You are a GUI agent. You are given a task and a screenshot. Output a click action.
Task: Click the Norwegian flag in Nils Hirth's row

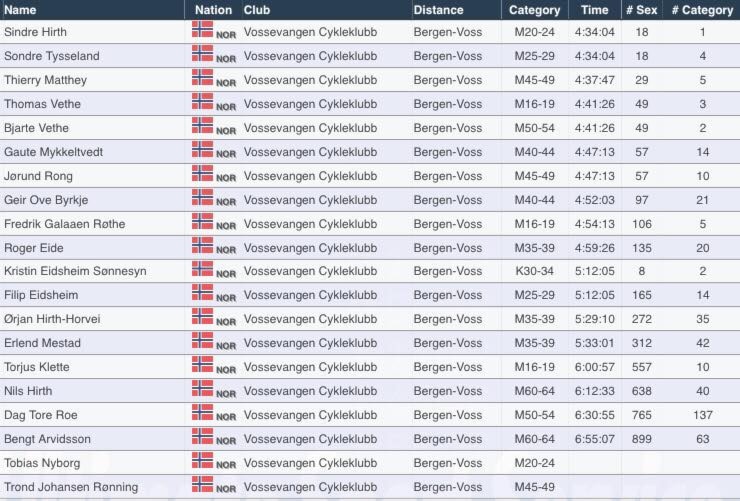pyautogui.click(x=202, y=389)
